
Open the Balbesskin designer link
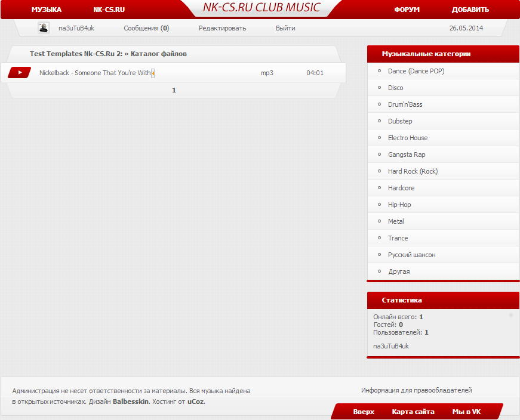[x=131, y=402]
